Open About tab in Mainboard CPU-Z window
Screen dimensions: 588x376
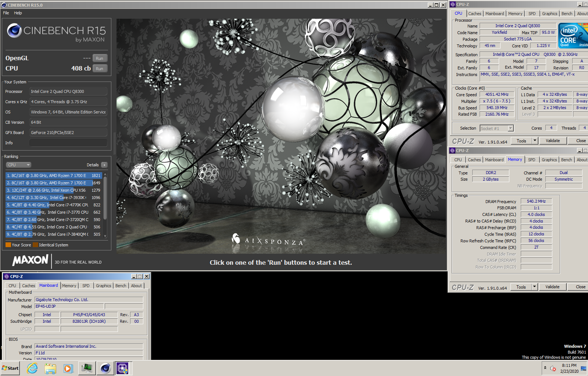point(136,286)
